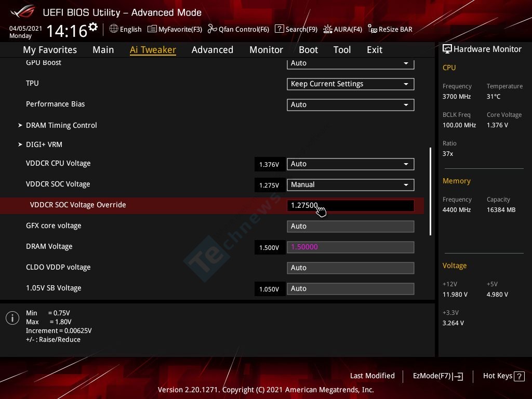Open GPU Boost dropdown
The image size is (532, 399).
(x=351, y=63)
